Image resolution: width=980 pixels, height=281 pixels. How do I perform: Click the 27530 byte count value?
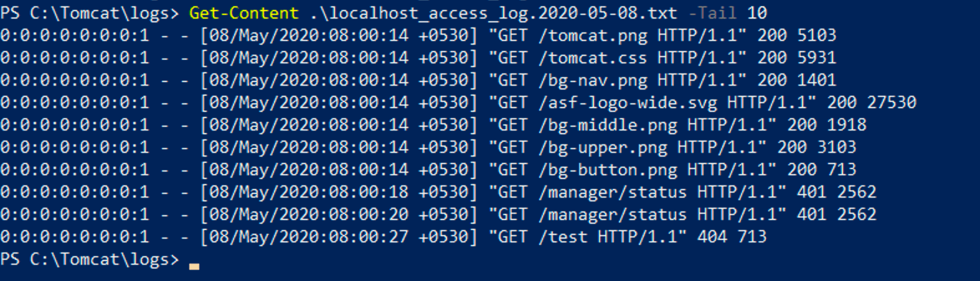[892, 103]
